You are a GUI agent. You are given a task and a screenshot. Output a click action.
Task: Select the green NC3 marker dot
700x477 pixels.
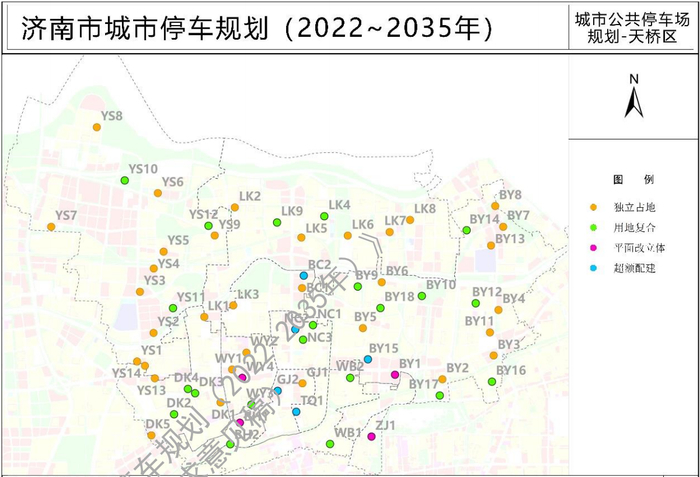point(303,339)
